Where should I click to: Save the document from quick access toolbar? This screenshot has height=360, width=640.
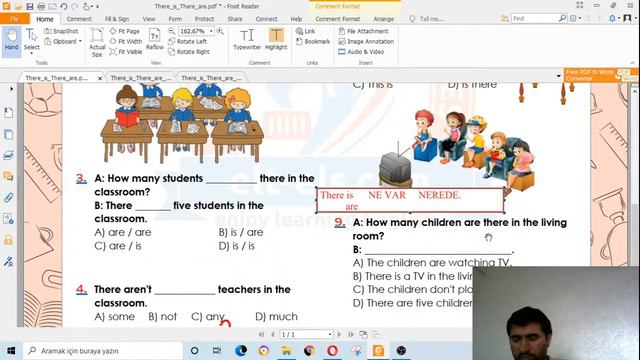tap(30, 7)
